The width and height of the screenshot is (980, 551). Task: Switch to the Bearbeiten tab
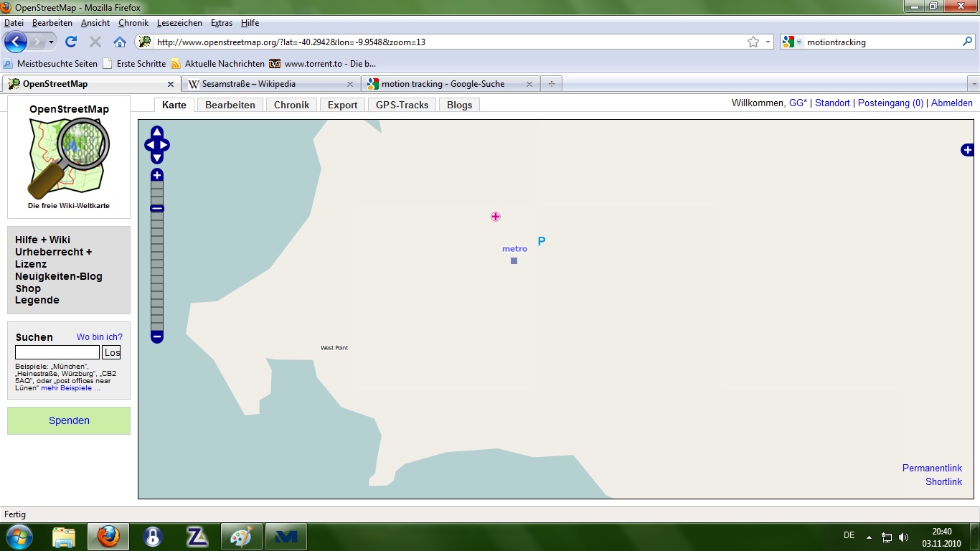point(230,105)
